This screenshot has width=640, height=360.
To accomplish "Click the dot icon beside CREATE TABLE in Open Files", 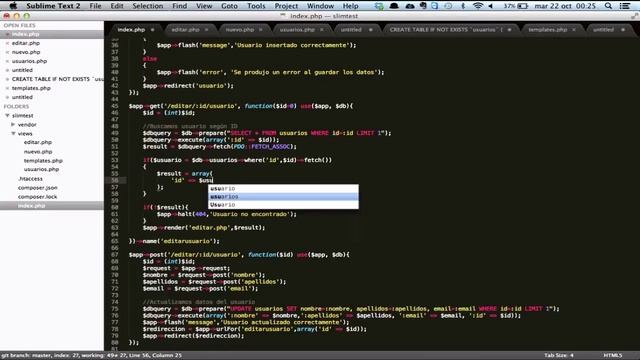I will 7,79.
